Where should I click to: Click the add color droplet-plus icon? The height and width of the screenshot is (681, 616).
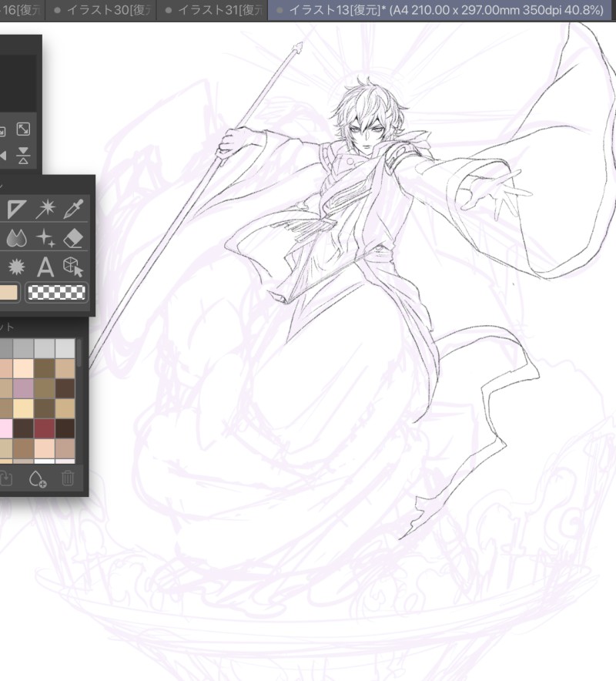(x=37, y=479)
